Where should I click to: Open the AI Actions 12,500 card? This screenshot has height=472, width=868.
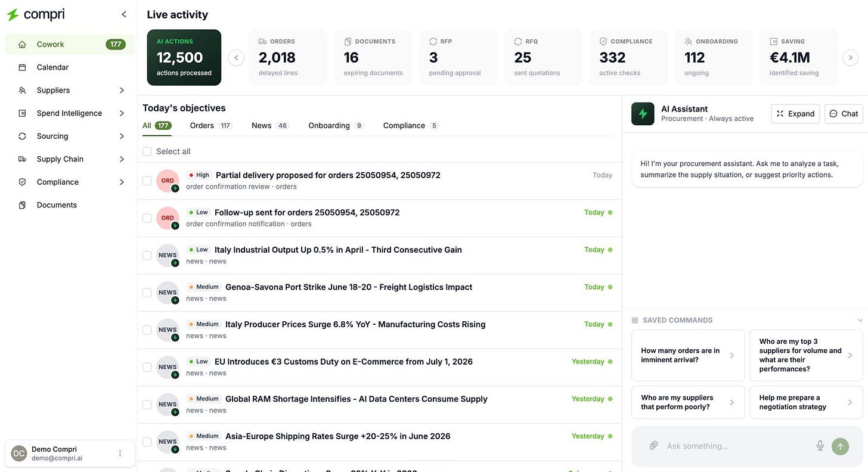[x=184, y=57]
